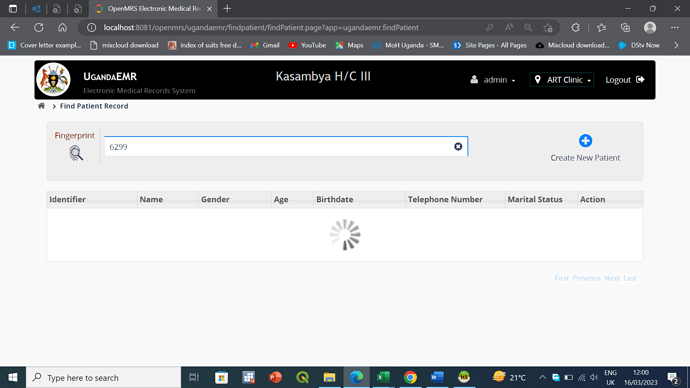The width and height of the screenshot is (690, 388).
Task: Sort table by Name column
Action: pyautogui.click(x=168, y=199)
